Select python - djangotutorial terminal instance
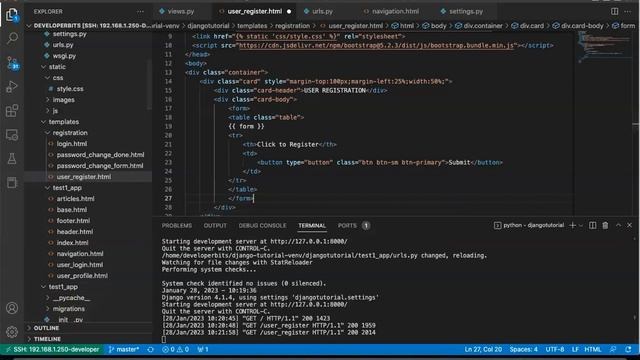The image size is (640, 360). [529, 225]
